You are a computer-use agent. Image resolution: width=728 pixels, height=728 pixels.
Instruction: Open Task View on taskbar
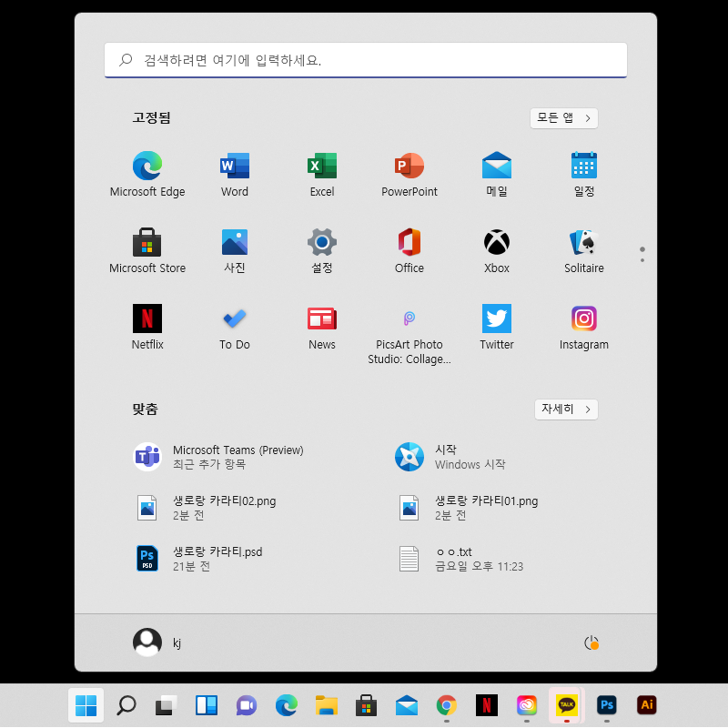[167, 705]
